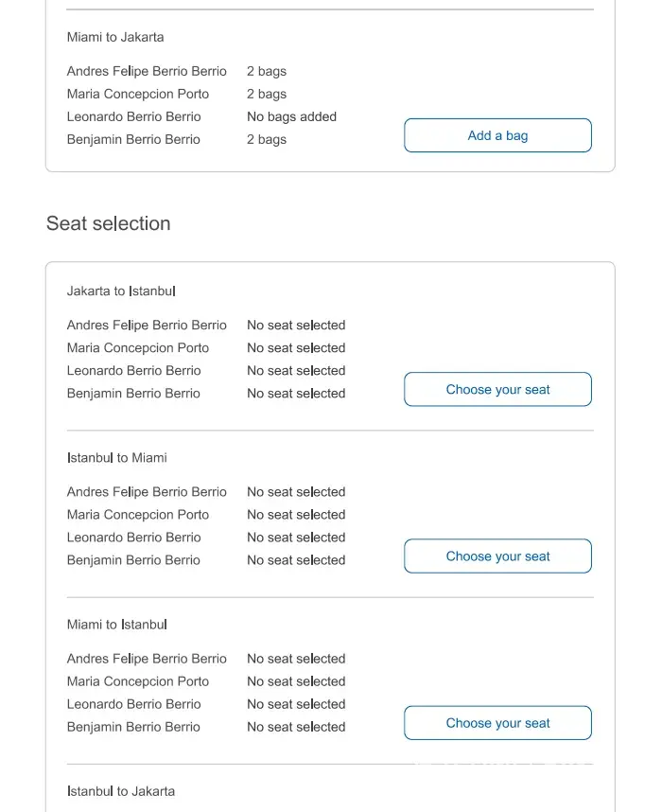The height and width of the screenshot is (812, 662).
Task: Click Benjamin Berrio Berrio in baggage list
Action: (133, 140)
